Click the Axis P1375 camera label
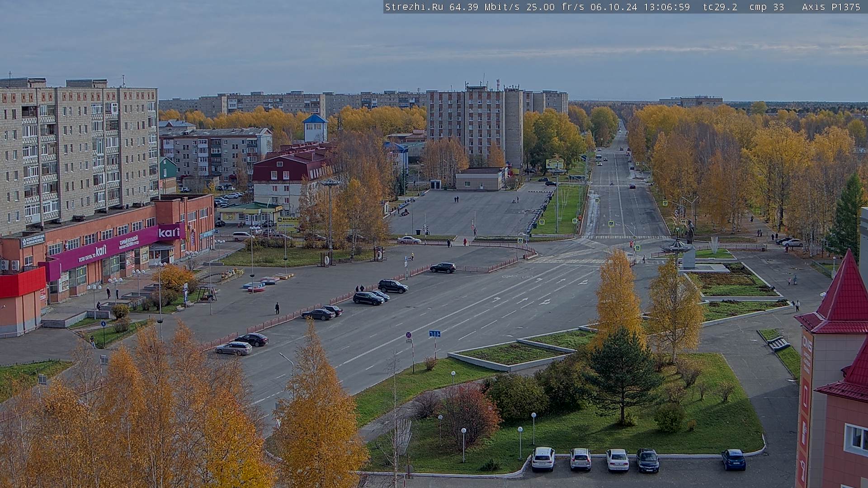 click(831, 7)
